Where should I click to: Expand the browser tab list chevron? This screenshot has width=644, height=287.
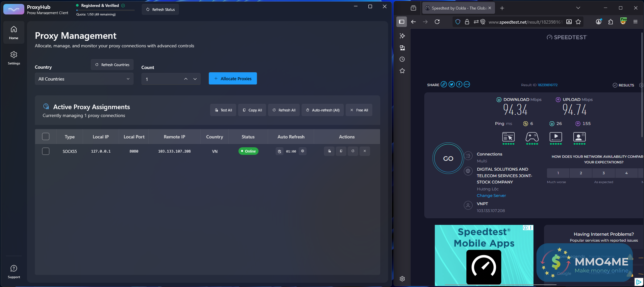(x=578, y=8)
